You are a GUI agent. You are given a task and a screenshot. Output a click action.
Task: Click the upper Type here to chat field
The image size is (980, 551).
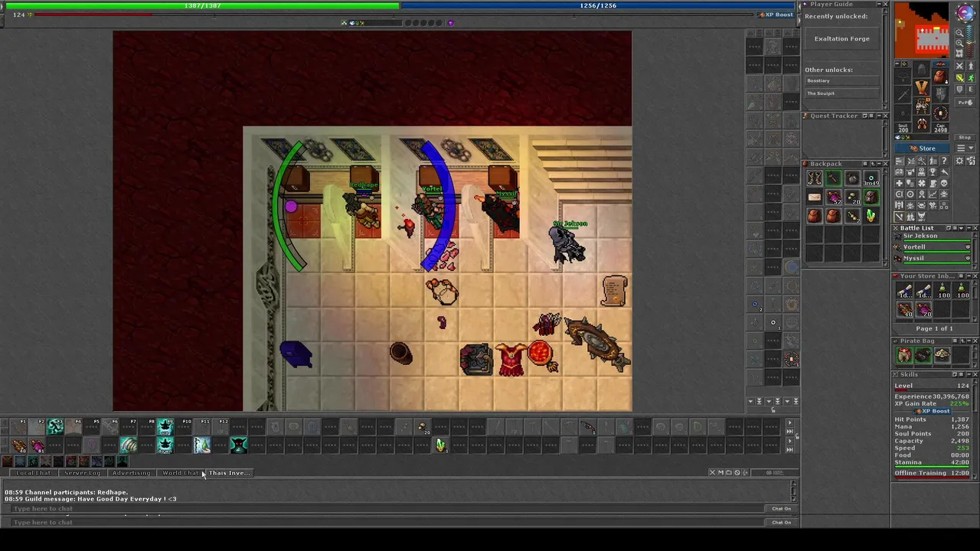(387, 508)
